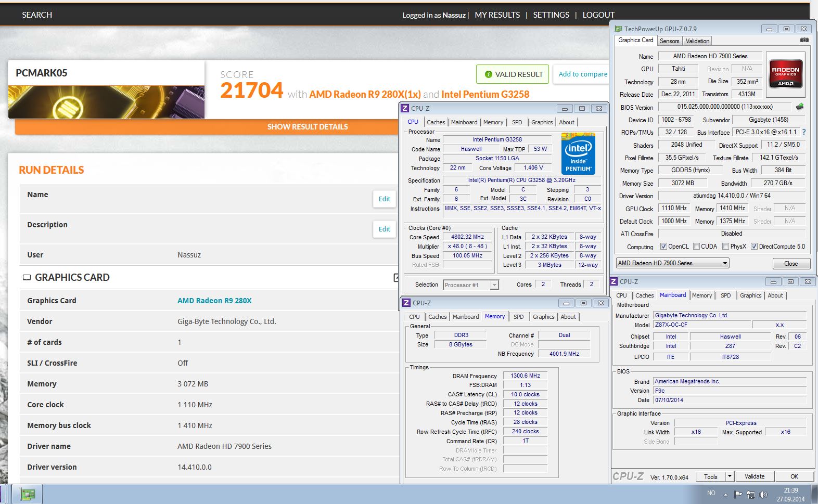Open the AMD Radeon R9 280X link in Graphics Card row
Viewport: 818px width, 504px height.
[214, 301]
